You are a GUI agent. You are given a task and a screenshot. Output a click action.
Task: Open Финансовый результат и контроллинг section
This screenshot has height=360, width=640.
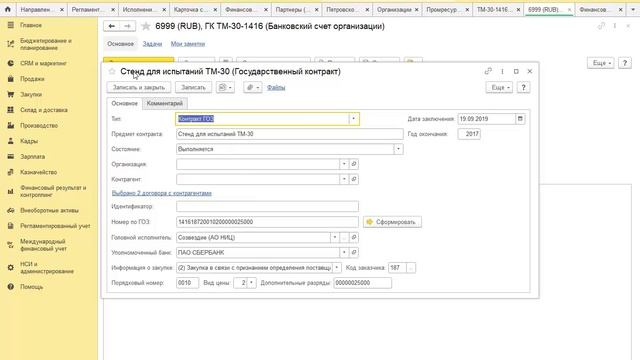(x=53, y=191)
